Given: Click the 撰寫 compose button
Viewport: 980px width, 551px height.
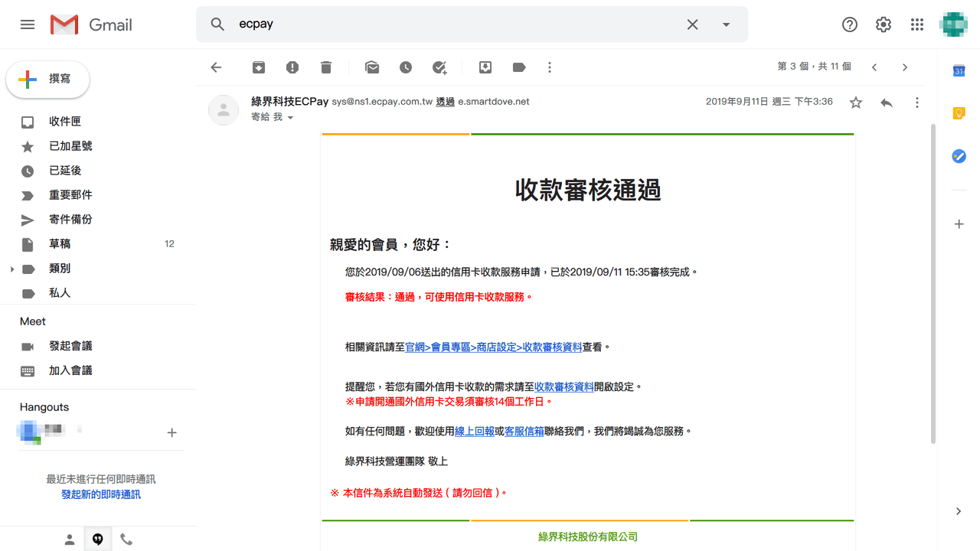Looking at the screenshot, I should [x=47, y=79].
